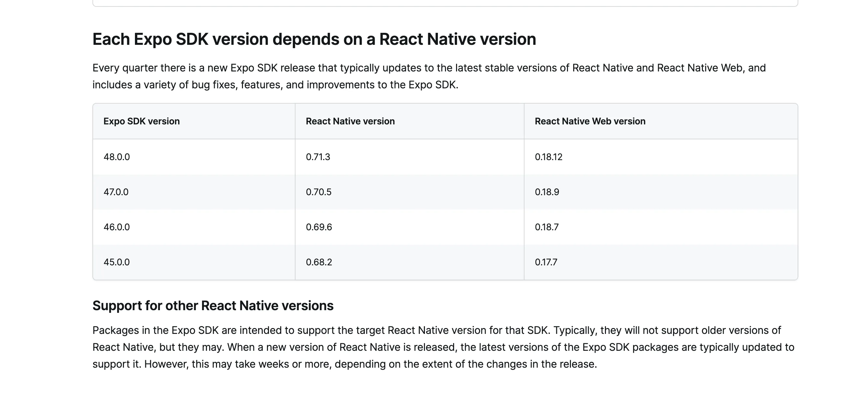Click React Native Web 0.18.9 cell
The height and width of the screenshot is (393, 868).
pos(547,192)
